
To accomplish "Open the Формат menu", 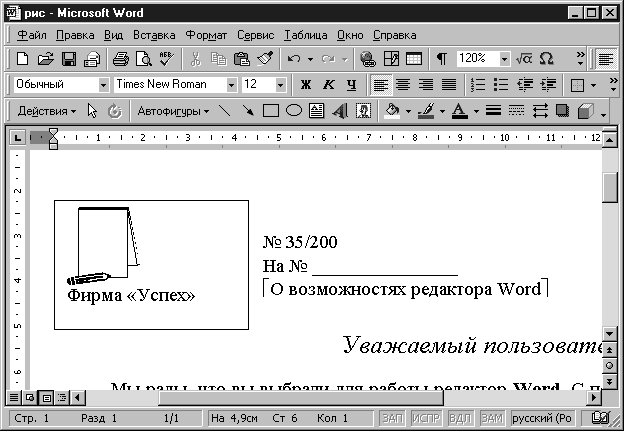I will click(x=206, y=35).
